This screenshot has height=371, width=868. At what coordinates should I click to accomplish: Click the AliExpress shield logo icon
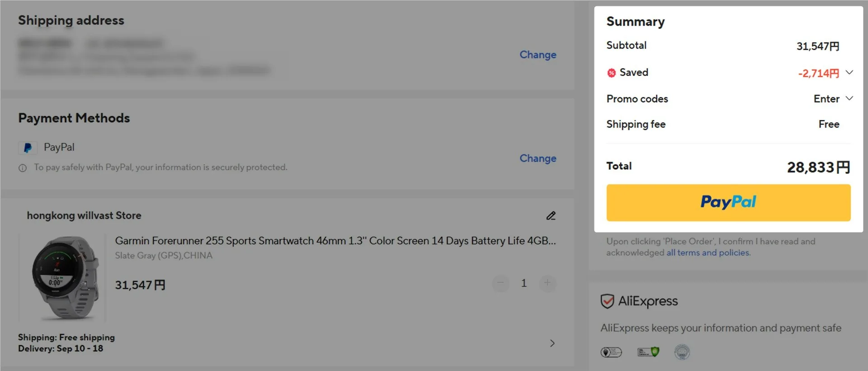tap(607, 301)
